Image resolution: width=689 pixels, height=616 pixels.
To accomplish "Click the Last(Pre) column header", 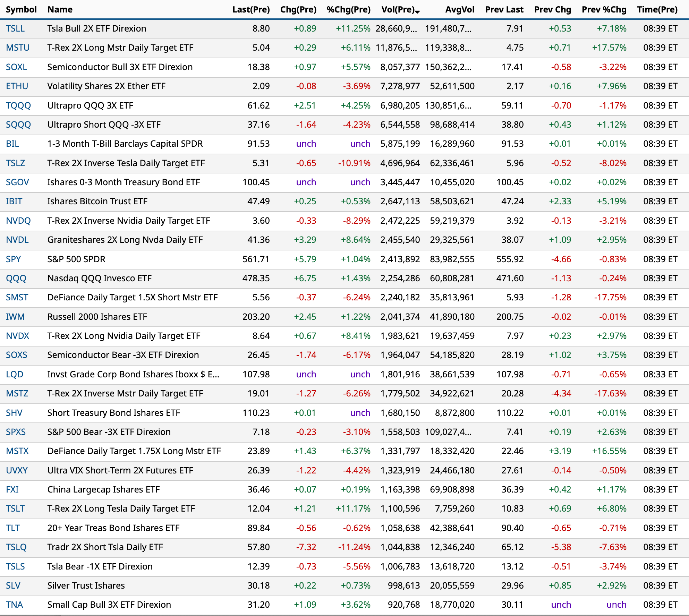I will (251, 10).
